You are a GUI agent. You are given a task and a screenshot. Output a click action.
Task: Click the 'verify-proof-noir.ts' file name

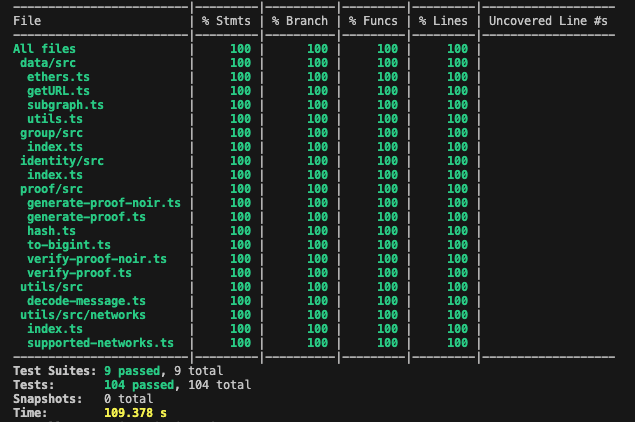point(97,259)
